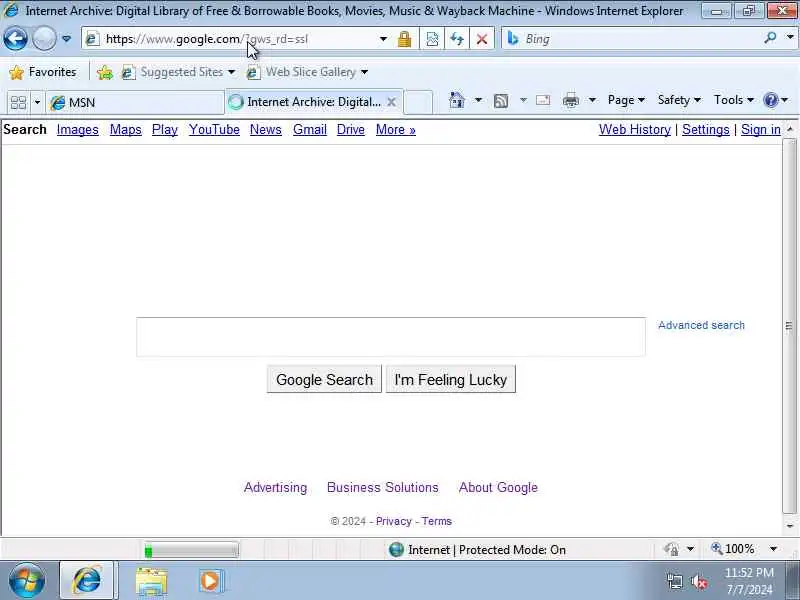
Task: Open the Gmail link
Action: click(310, 130)
